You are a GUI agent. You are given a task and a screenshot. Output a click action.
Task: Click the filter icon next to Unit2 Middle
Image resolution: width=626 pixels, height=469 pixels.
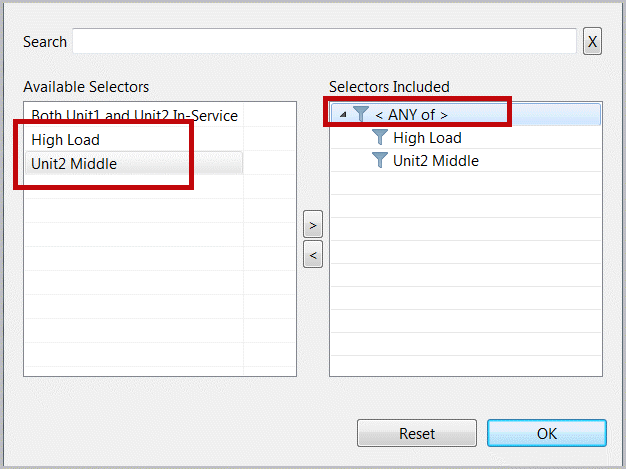(380, 160)
